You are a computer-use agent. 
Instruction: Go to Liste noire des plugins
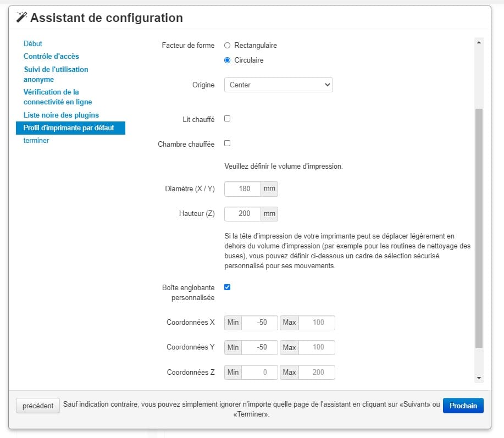pos(61,115)
